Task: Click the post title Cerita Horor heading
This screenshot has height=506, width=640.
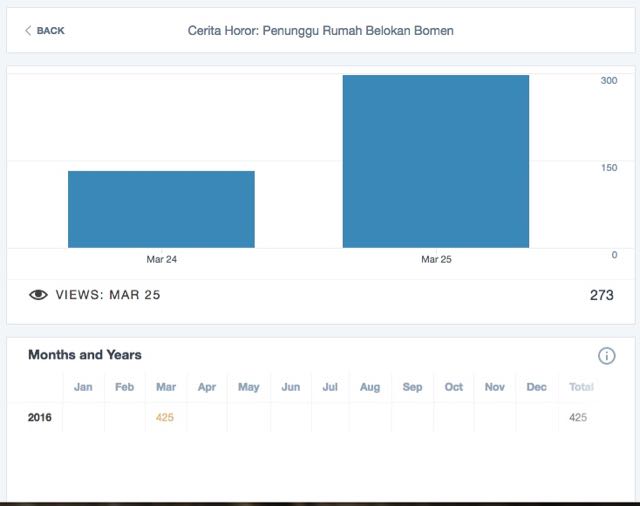Action: click(320, 31)
